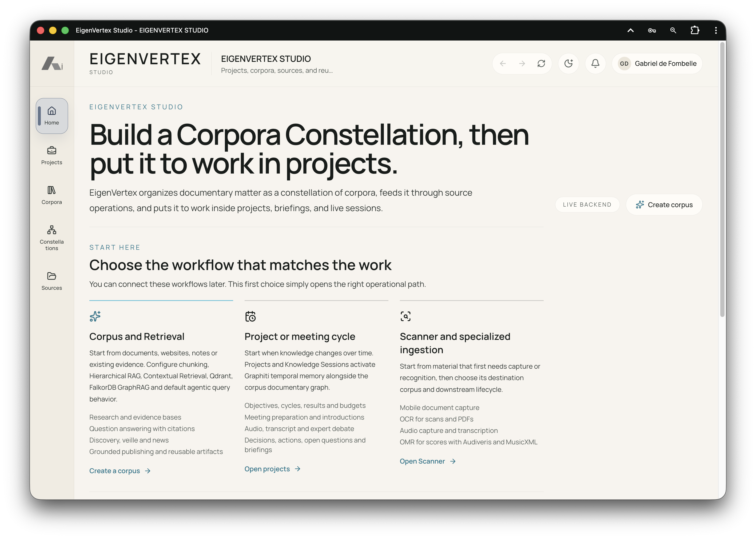This screenshot has height=539, width=756.
Task: Open Gabriel de Fombelle user menu
Action: click(657, 63)
